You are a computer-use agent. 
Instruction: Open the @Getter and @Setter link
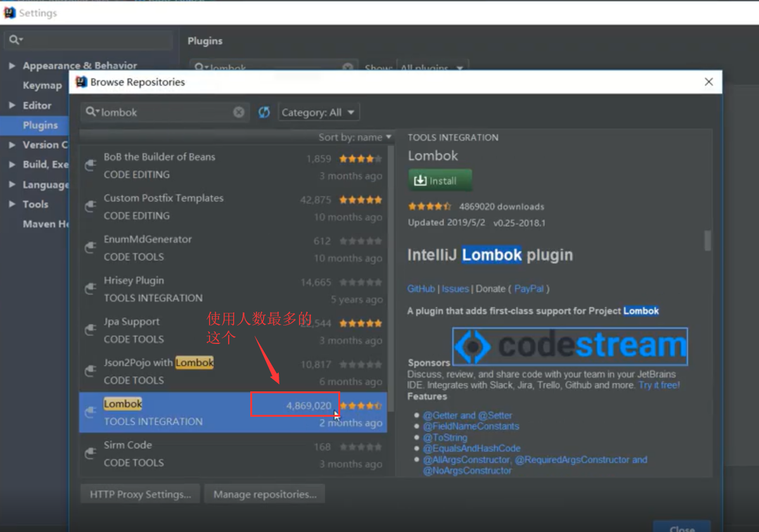467,415
